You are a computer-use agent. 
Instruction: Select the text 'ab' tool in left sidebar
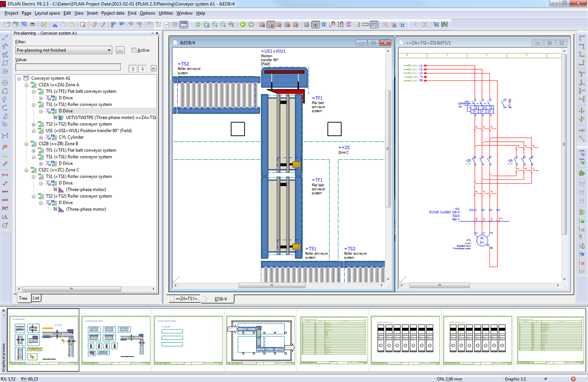[x=5, y=147]
